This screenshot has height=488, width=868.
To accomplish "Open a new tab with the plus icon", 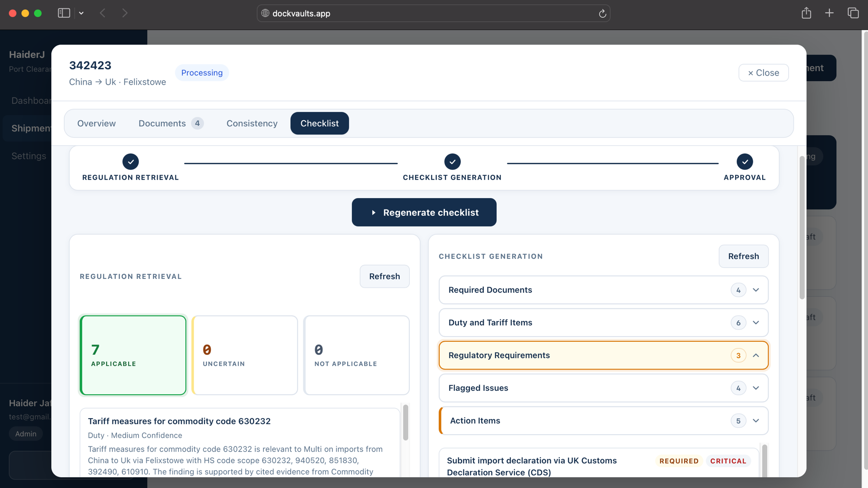I will tap(829, 13).
